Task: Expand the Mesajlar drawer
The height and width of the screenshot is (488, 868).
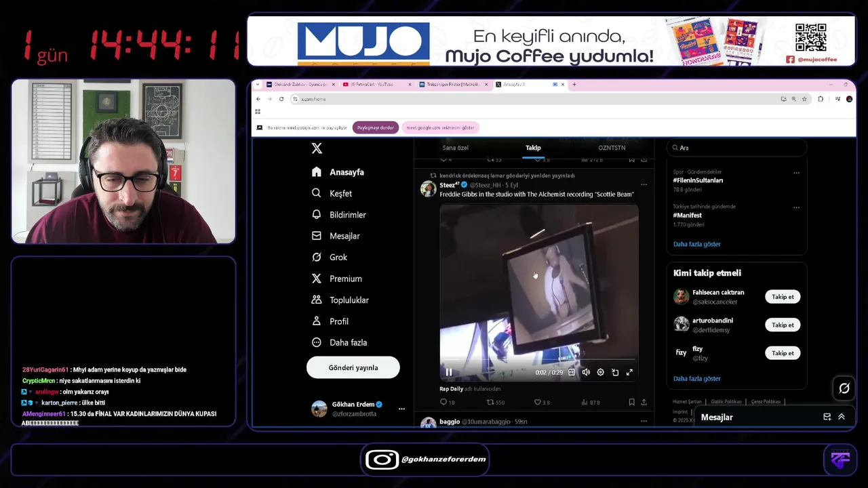Action: click(842, 417)
